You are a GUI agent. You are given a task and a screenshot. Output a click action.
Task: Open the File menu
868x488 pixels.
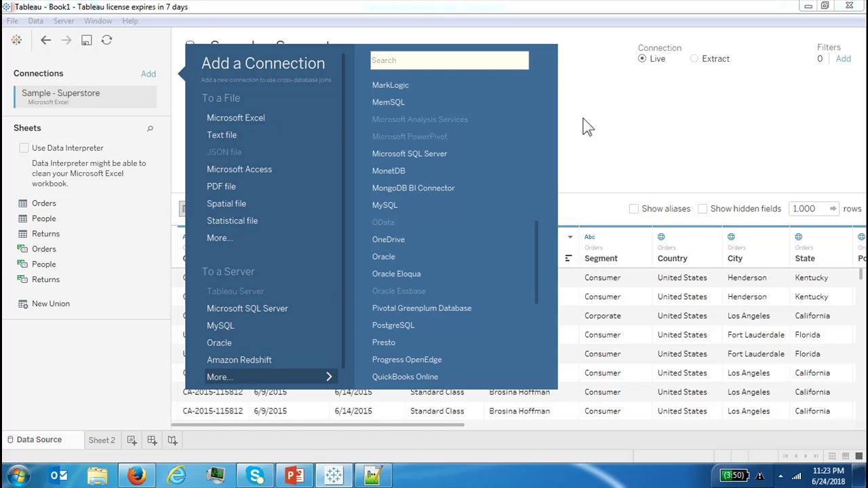pos(12,21)
